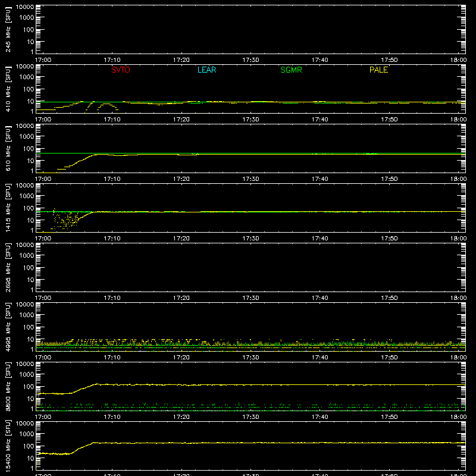Click the 100 label on the 4995 MHz axis
The image size is (476, 476).
coord(29,327)
